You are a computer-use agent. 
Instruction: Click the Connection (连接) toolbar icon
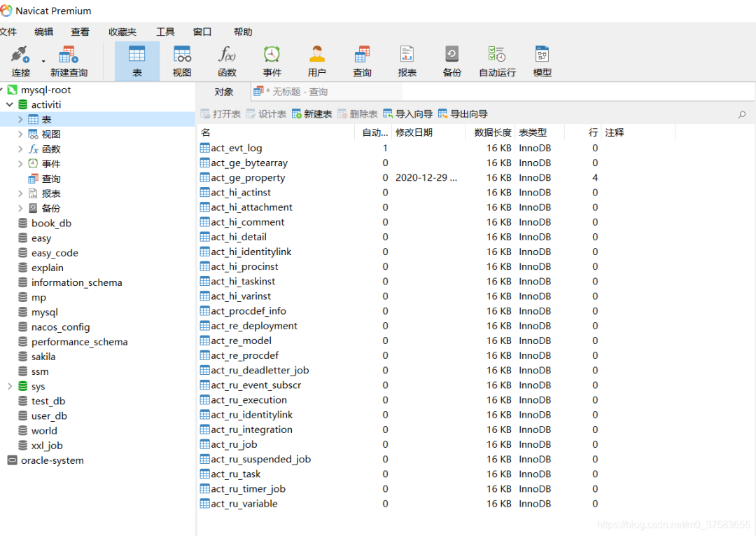point(21,61)
